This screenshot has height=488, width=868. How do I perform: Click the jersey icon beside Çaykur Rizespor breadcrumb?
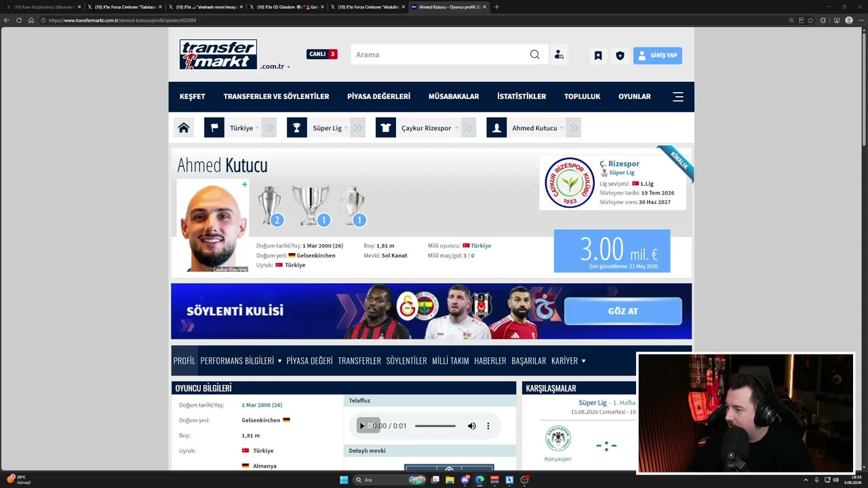[386, 127]
